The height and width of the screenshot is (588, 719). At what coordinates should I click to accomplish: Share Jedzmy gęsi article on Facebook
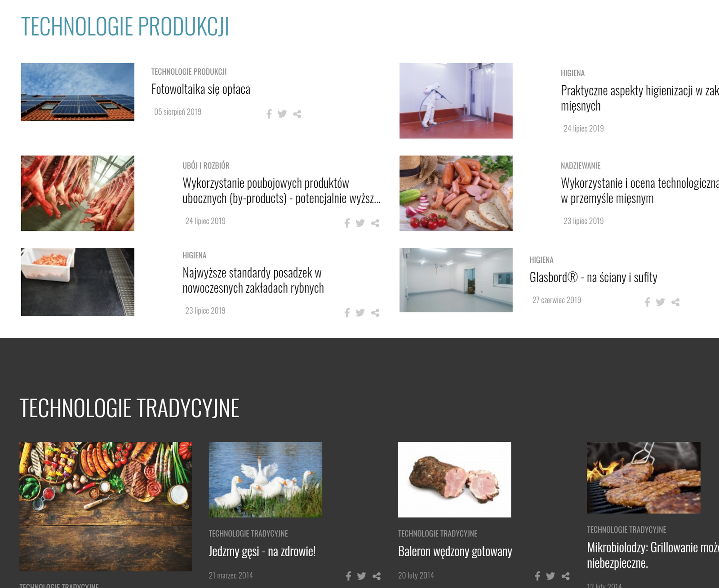[x=348, y=576]
